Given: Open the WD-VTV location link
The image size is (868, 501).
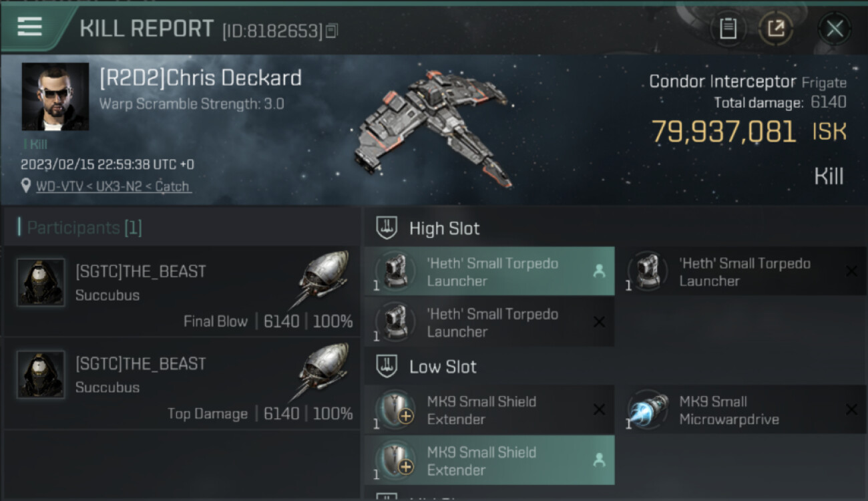Looking at the screenshot, I should pyautogui.click(x=113, y=186).
